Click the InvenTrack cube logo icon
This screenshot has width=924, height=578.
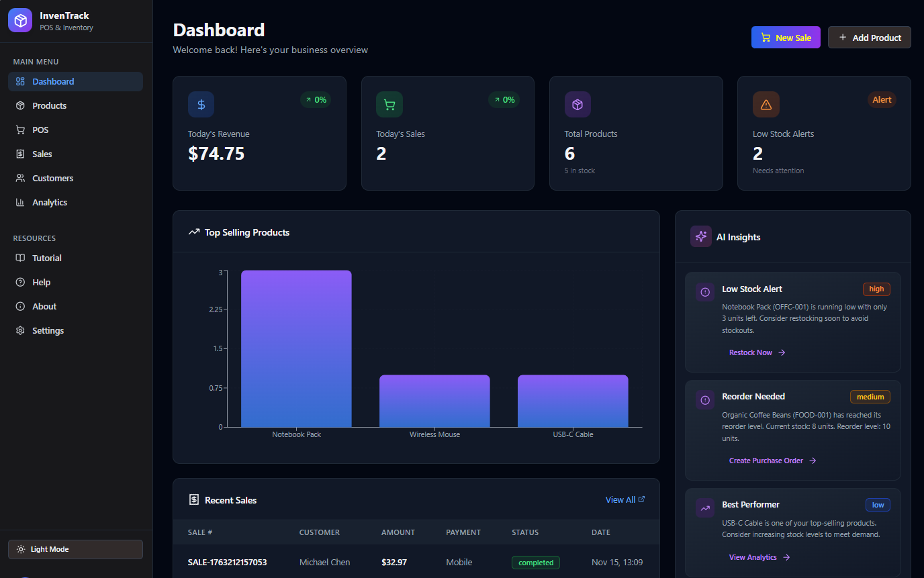(x=20, y=20)
